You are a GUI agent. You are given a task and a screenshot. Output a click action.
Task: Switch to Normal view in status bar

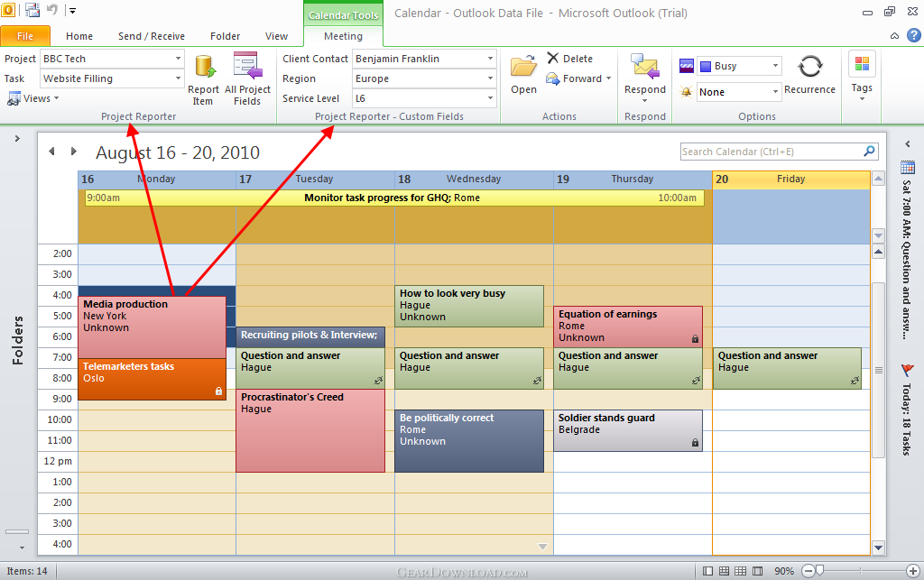point(707,571)
